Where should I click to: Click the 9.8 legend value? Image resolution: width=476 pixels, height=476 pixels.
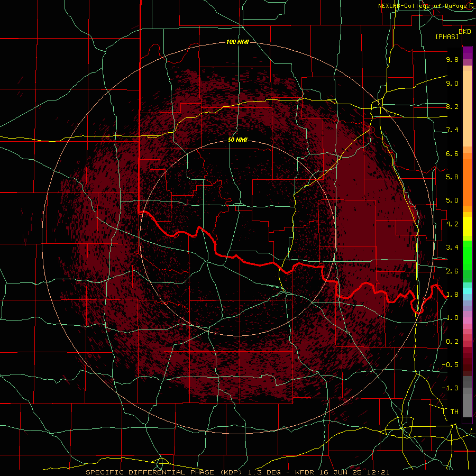tap(452, 59)
